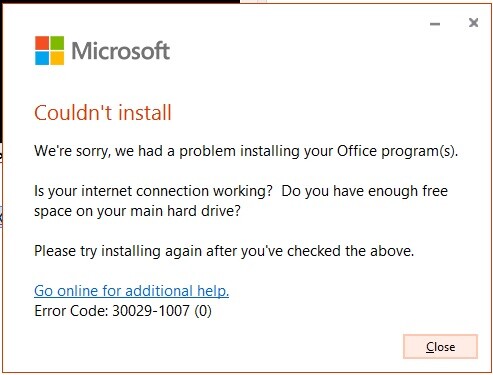Click the Close button

(x=440, y=347)
